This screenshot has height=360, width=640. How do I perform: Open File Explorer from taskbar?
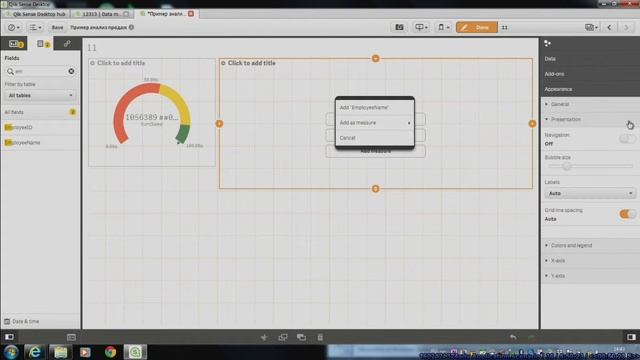60,351
